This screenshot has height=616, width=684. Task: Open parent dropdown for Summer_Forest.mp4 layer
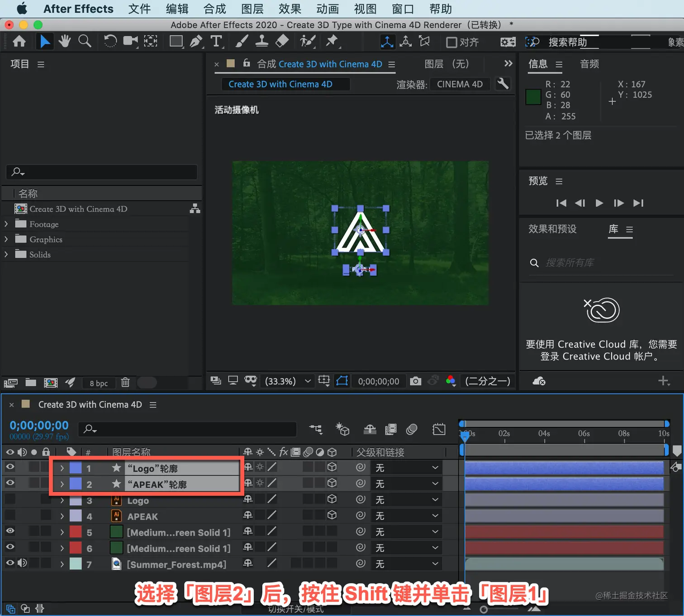tap(406, 564)
